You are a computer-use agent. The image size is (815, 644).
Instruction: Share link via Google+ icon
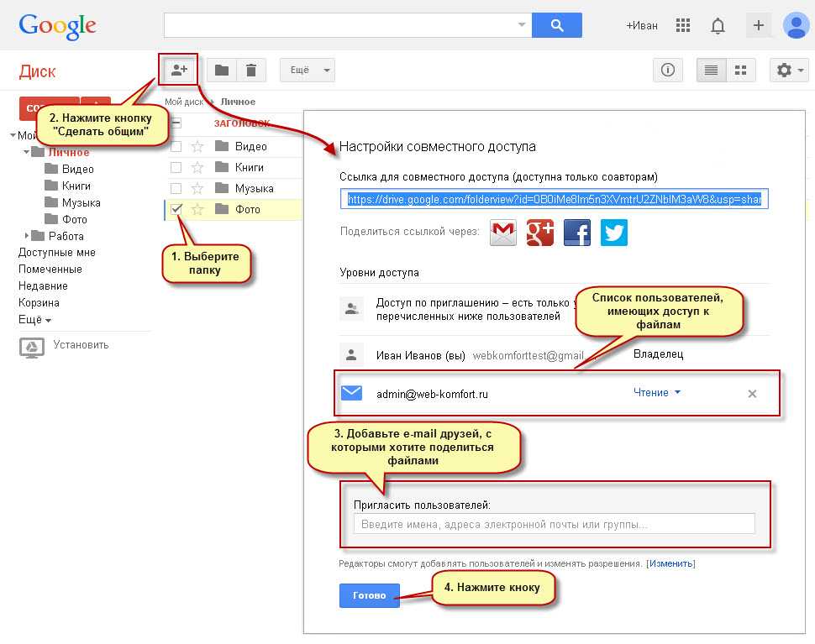540,232
